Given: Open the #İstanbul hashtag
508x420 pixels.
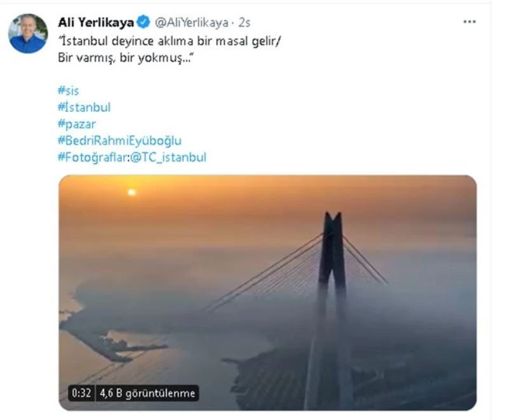Looking at the screenshot, I should coord(84,107).
